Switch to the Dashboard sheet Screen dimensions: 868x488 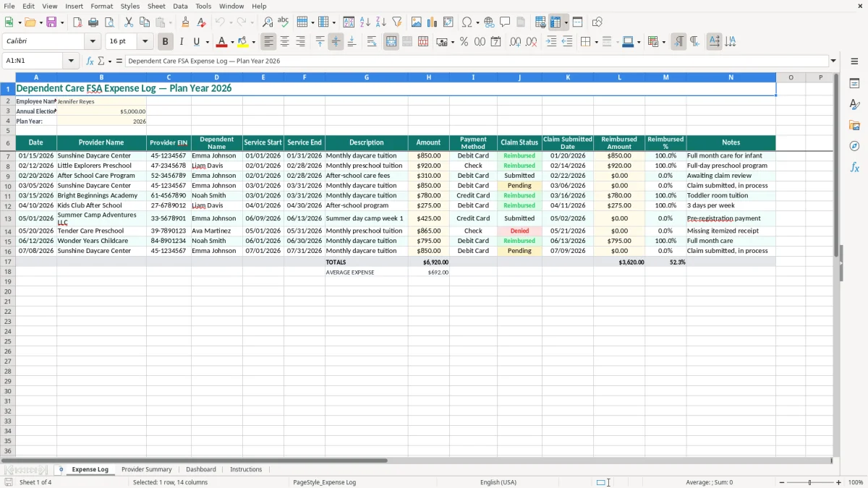[x=201, y=469]
